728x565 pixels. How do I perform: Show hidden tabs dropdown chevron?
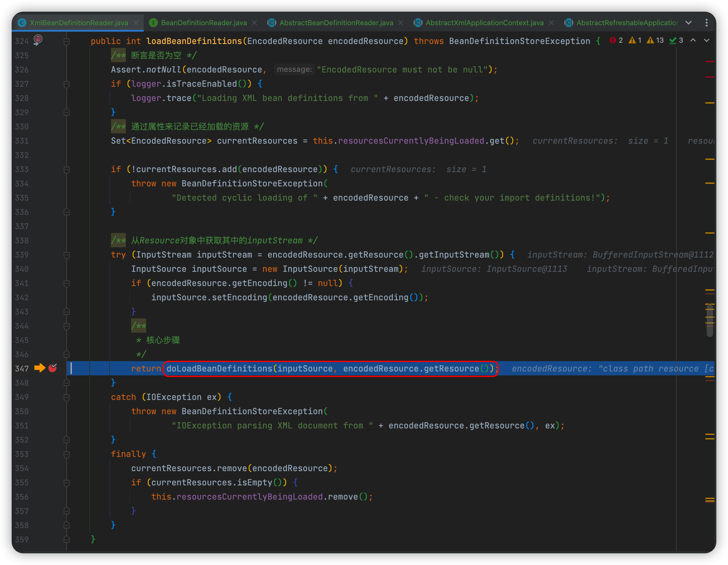coord(689,23)
